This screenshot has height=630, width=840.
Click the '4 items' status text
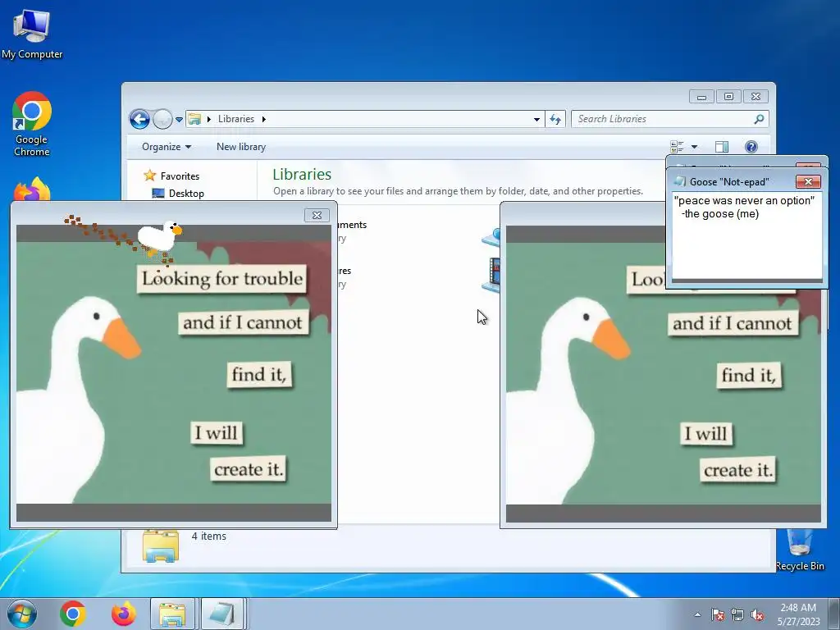(x=209, y=536)
